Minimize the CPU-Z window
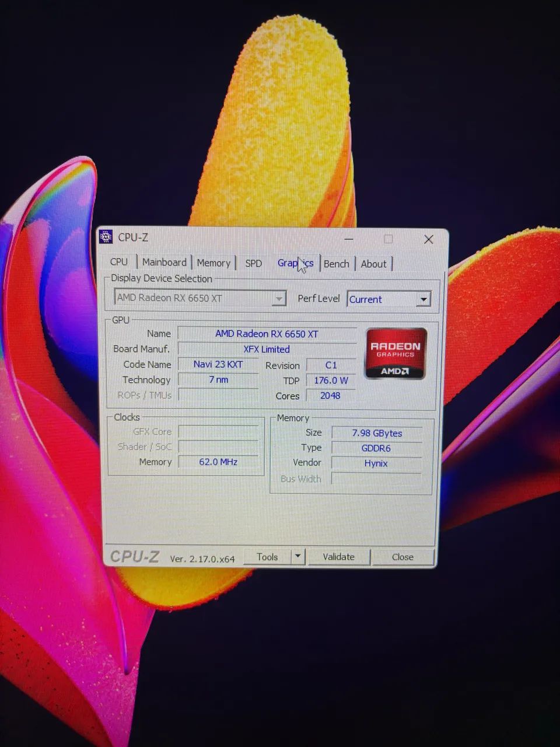Image resolution: width=560 pixels, height=747 pixels. [349, 238]
